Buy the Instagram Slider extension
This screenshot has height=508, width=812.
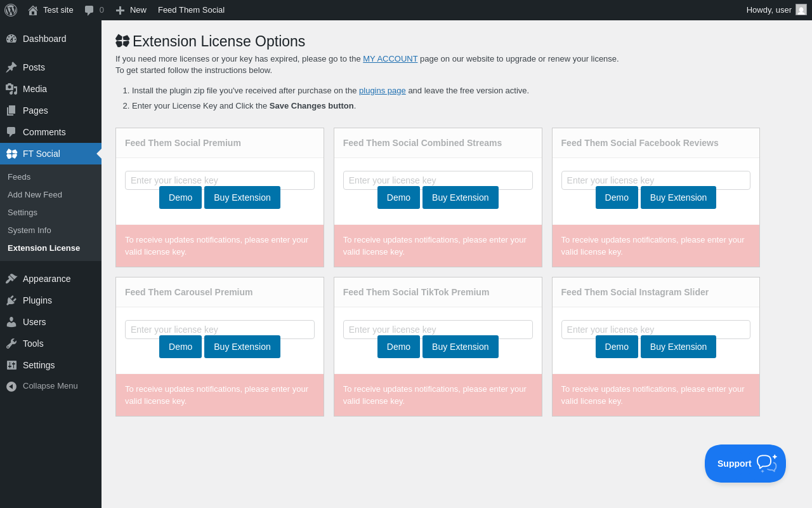(x=678, y=347)
